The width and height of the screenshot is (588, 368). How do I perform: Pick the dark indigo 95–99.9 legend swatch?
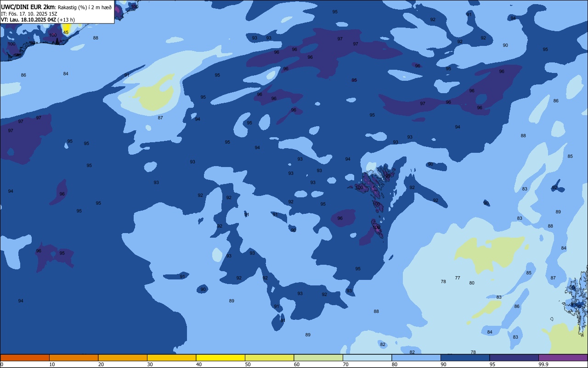click(514, 357)
